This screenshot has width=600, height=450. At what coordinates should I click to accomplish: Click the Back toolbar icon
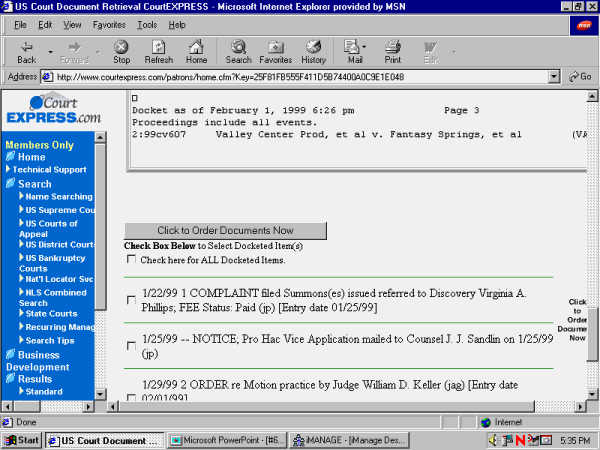click(x=27, y=51)
